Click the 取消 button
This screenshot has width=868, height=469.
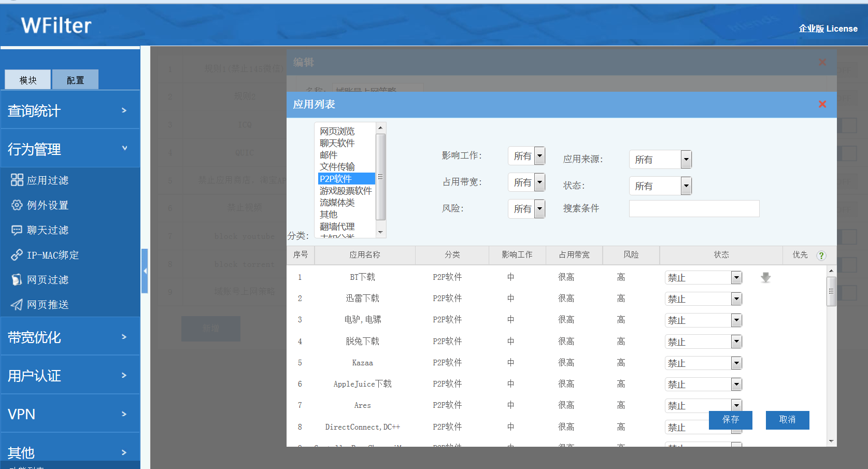(787, 420)
